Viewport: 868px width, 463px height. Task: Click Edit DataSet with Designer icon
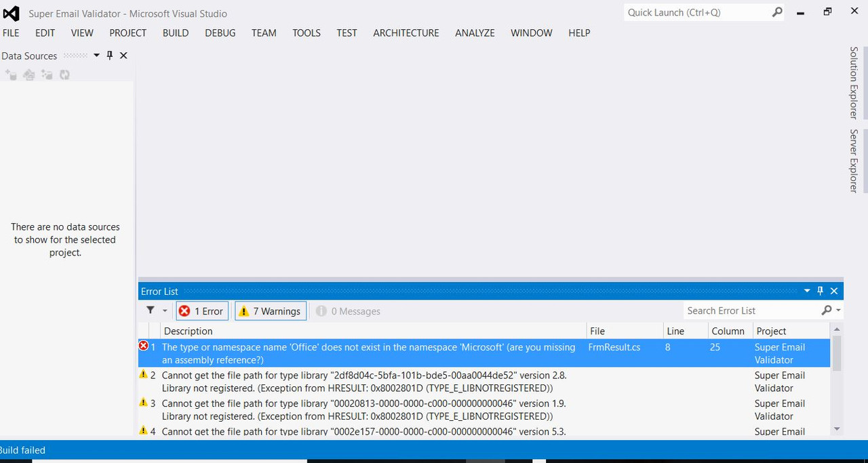[29, 75]
